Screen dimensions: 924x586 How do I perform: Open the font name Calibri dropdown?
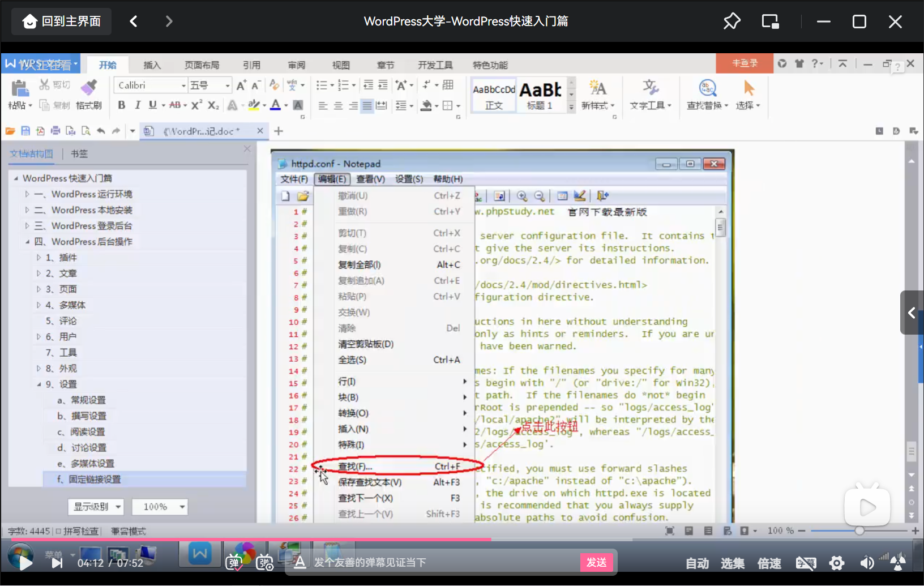pos(183,85)
